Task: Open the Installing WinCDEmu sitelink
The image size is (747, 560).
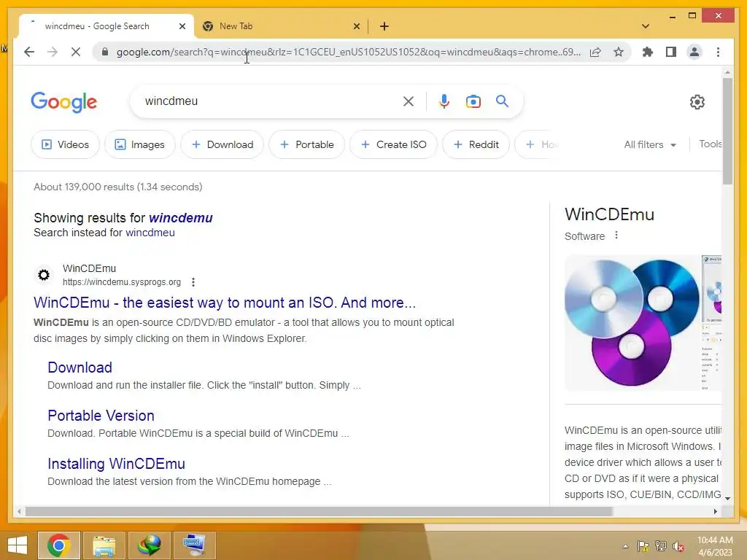Action: [x=116, y=463]
